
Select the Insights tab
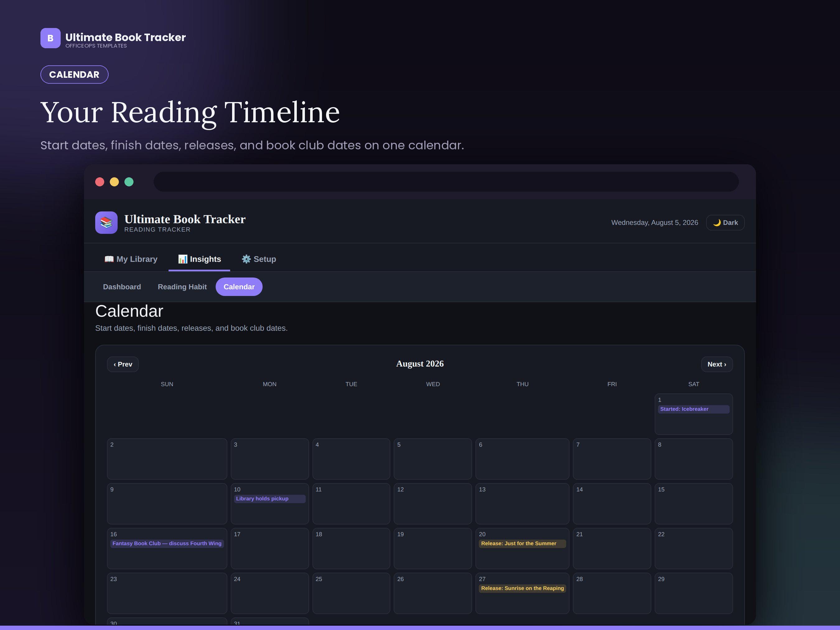[199, 259]
